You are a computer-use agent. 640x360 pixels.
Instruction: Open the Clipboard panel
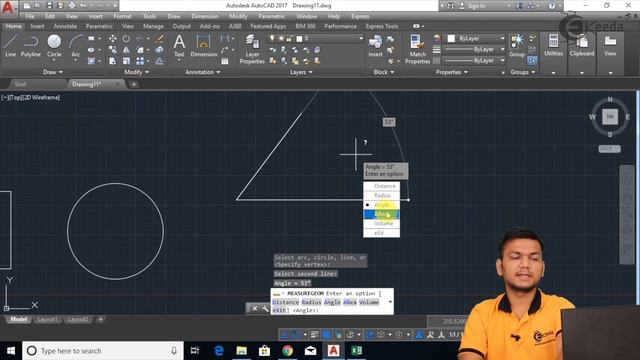click(582, 46)
